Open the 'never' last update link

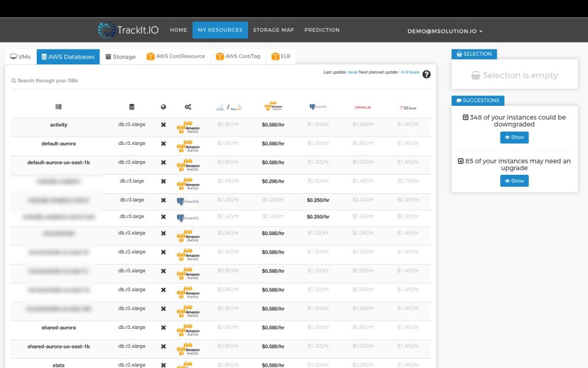point(353,73)
